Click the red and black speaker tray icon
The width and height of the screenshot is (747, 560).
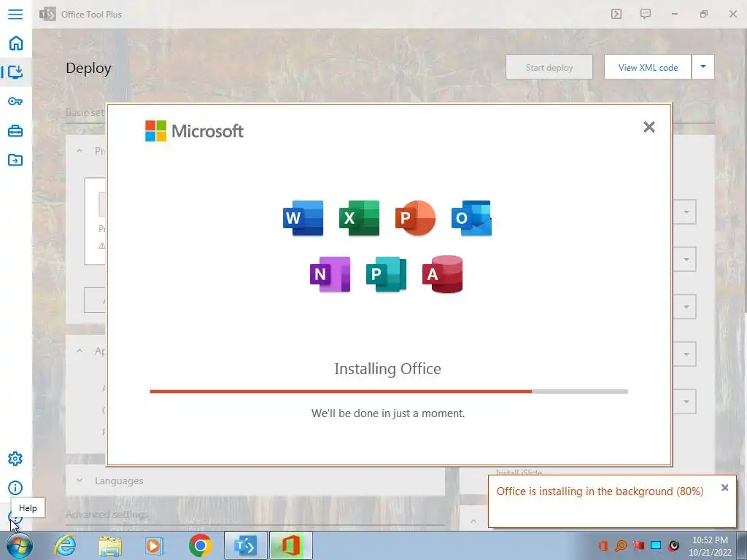(x=673, y=545)
